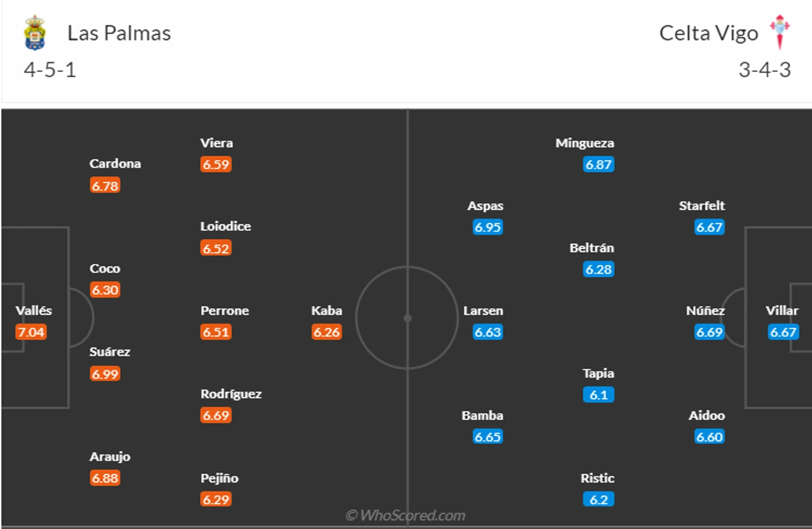
Task: Select Cardona rating badge 6.78
Action: (x=105, y=186)
